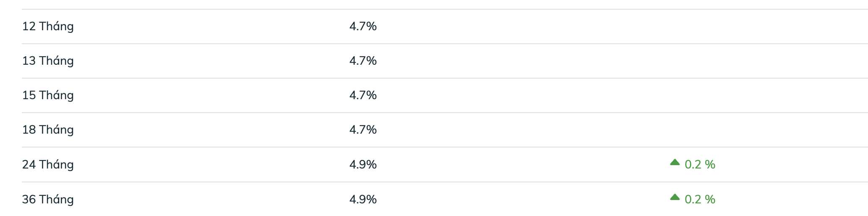
Task: Click the 0.2 % change in 24 Tháng row
Action: click(700, 165)
